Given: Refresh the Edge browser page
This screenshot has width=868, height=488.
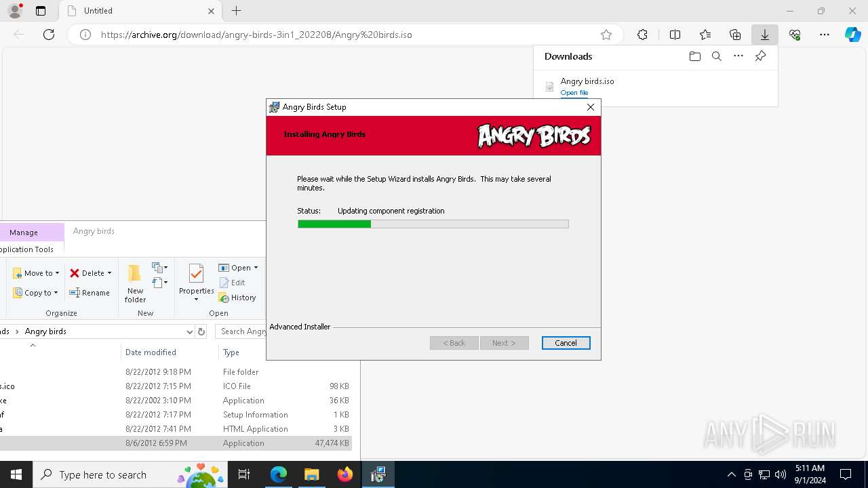Looking at the screenshot, I should [49, 35].
